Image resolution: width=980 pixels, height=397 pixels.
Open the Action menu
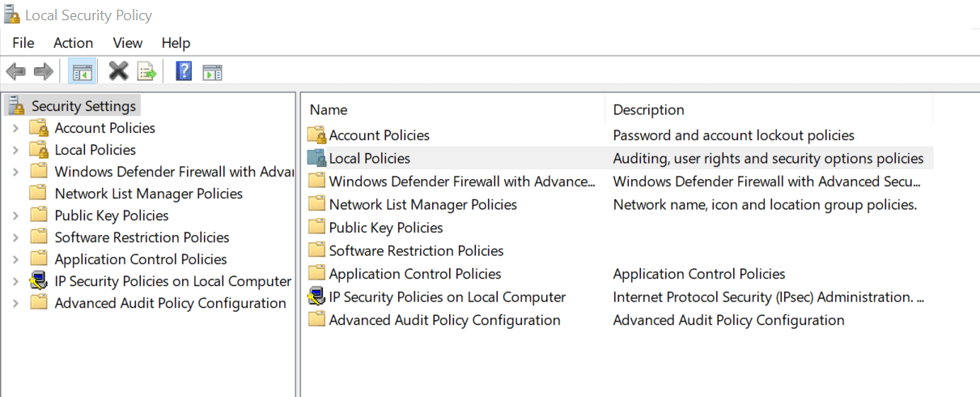coord(73,43)
